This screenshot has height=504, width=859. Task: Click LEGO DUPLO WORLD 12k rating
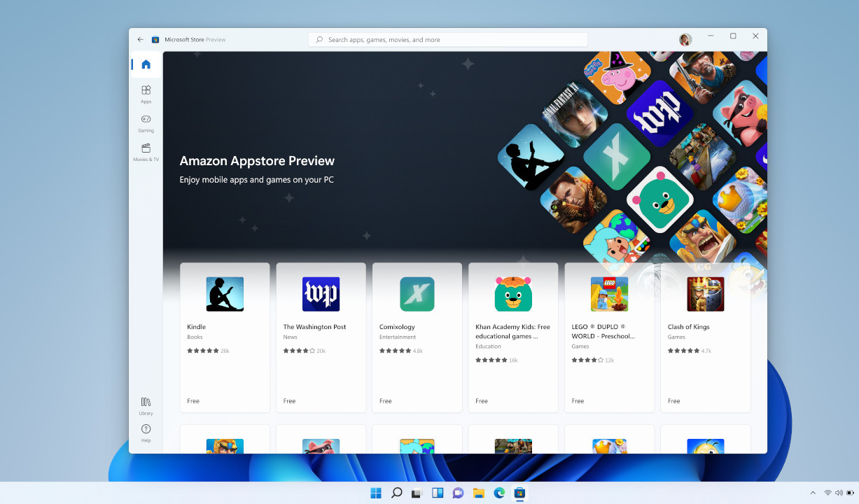pos(592,360)
